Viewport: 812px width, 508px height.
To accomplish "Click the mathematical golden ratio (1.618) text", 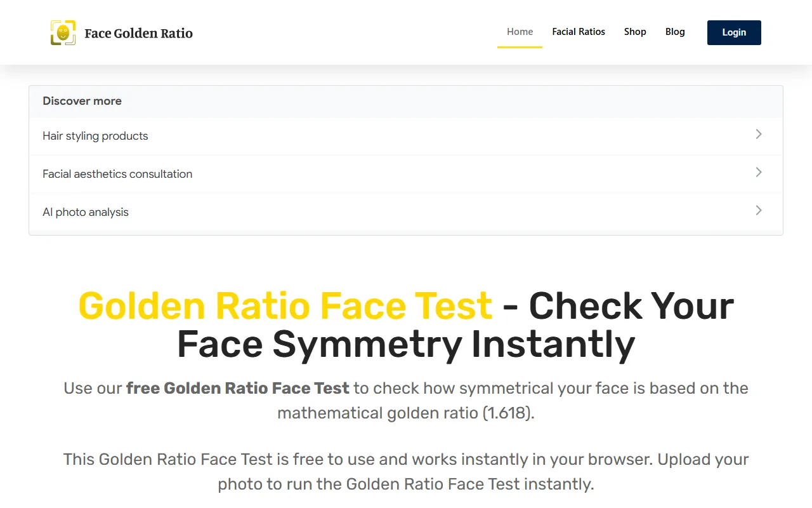I will click(x=405, y=413).
